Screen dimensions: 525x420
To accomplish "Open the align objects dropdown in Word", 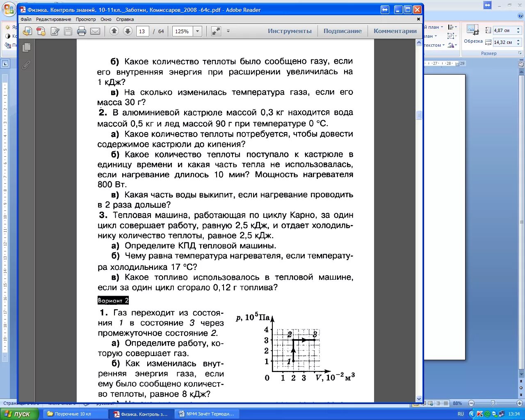I will [452, 27].
